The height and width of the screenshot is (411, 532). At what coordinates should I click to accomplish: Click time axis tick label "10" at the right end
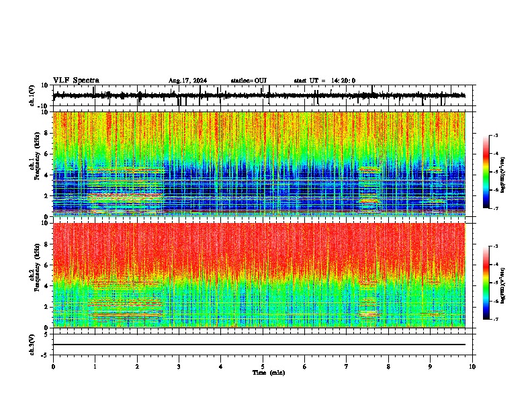(472, 367)
